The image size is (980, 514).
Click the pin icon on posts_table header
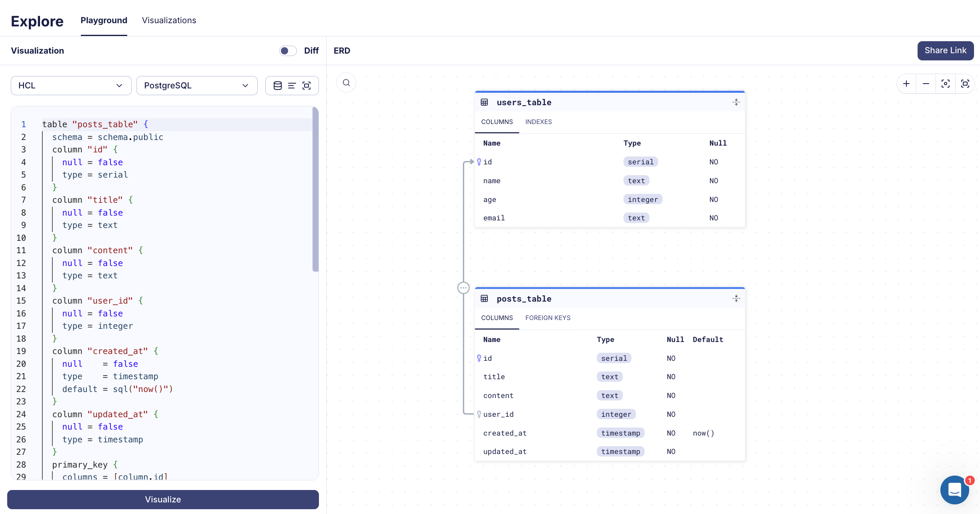point(736,298)
